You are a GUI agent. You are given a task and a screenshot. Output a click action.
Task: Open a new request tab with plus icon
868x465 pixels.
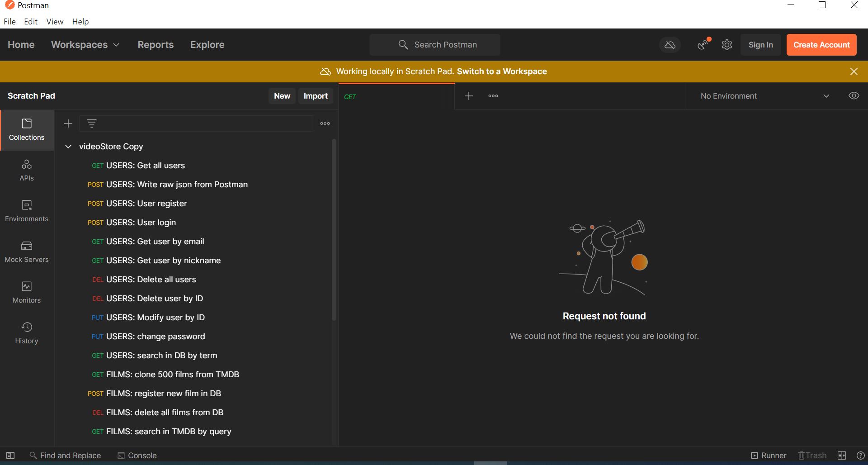(469, 96)
